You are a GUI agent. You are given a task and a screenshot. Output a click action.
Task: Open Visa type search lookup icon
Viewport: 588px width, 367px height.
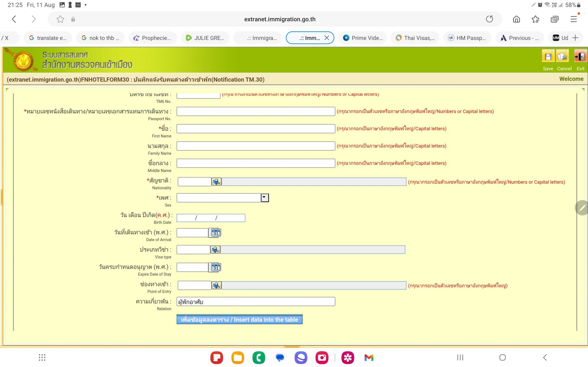pyautogui.click(x=215, y=250)
